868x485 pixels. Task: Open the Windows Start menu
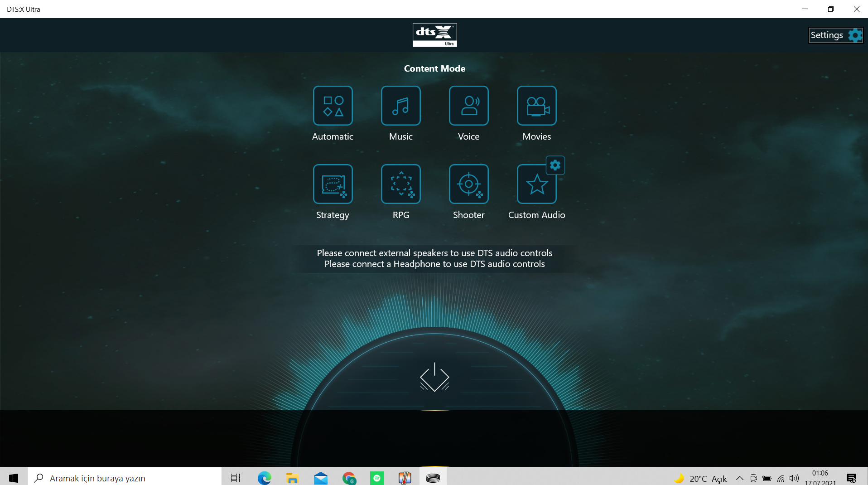(x=14, y=478)
